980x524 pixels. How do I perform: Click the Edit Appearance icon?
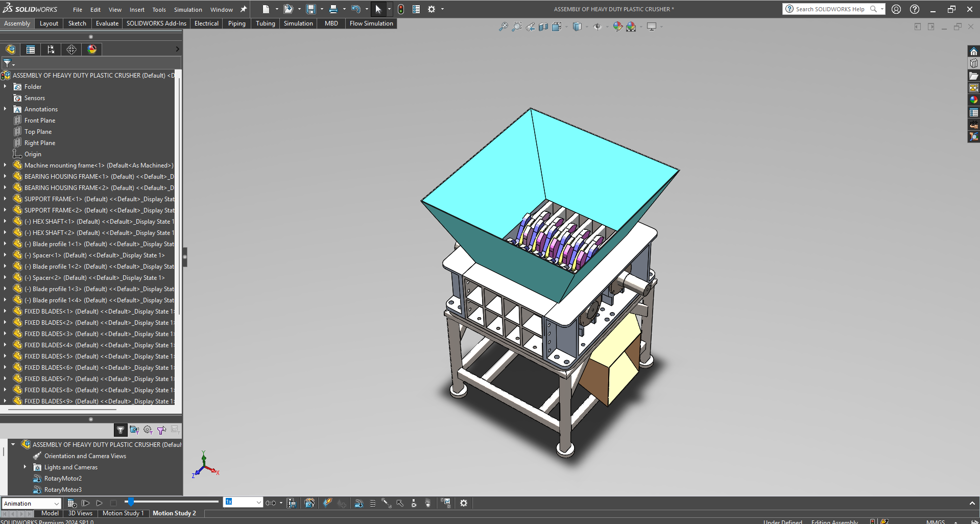pos(617,27)
